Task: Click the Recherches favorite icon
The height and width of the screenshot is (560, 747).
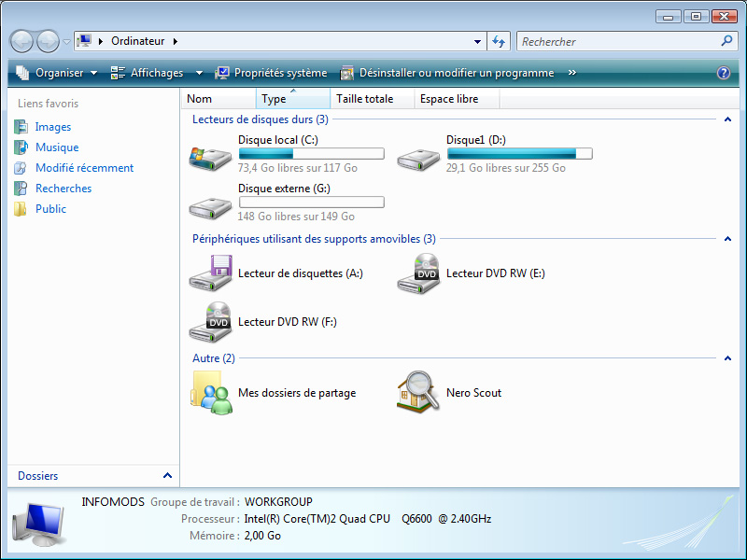Action: tap(21, 189)
